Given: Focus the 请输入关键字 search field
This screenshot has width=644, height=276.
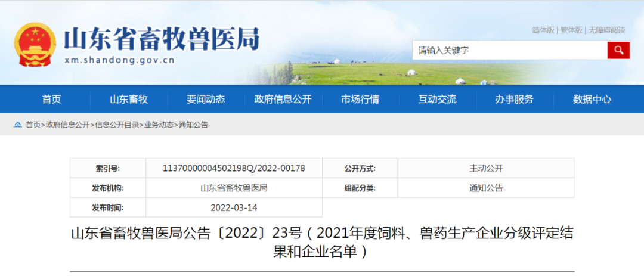Looking at the screenshot, I should click(510, 51).
